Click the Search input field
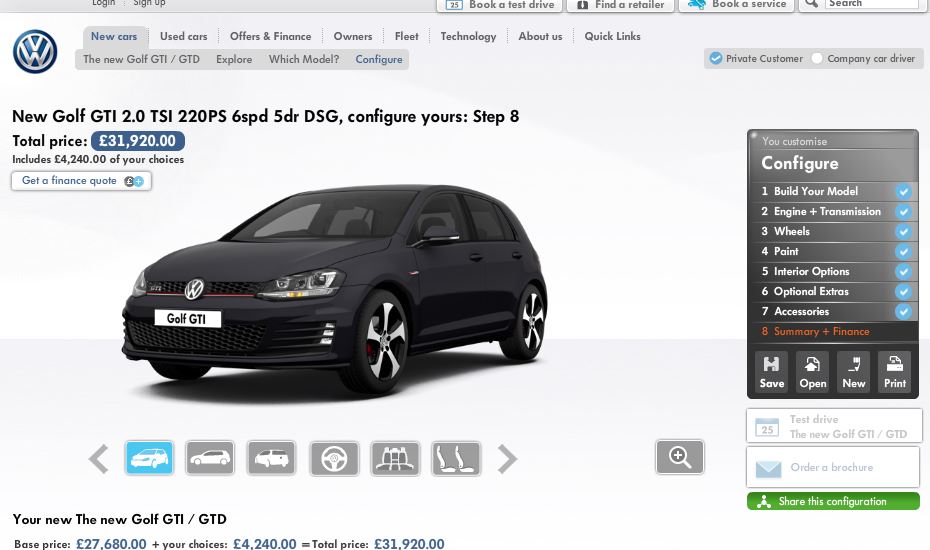This screenshot has height=550, width=930. coord(870,4)
